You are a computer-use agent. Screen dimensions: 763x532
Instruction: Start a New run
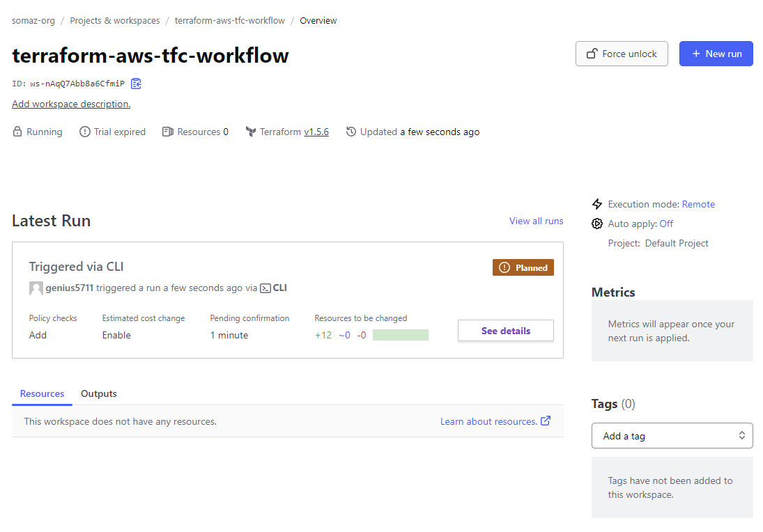[x=716, y=54]
